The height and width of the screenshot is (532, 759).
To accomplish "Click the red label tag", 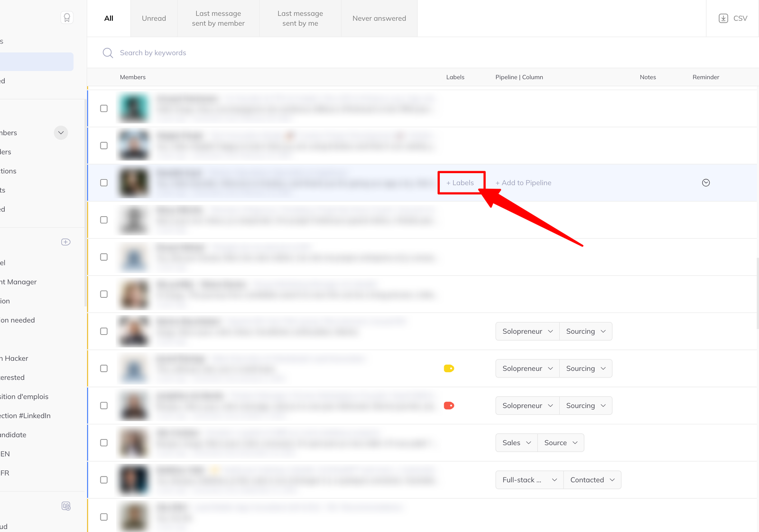I will [x=449, y=405].
